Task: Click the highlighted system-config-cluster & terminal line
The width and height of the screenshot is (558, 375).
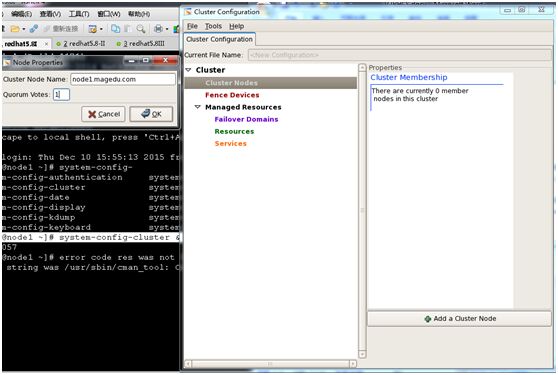Action: (x=91, y=237)
